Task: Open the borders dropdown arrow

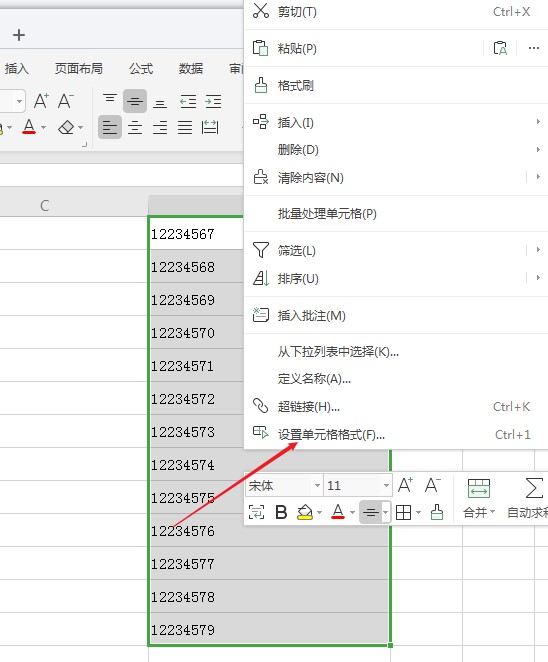Action: point(418,513)
